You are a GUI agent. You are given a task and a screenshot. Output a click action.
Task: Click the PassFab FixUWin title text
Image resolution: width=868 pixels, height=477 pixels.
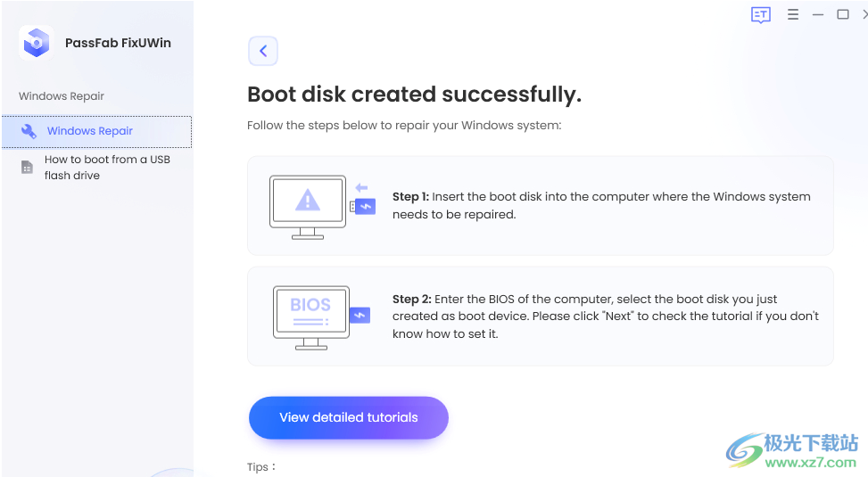point(118,43)
